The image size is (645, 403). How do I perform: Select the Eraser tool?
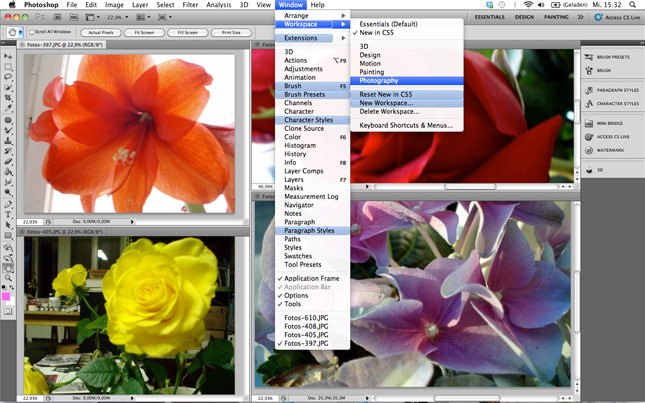[x=8, y=161]
